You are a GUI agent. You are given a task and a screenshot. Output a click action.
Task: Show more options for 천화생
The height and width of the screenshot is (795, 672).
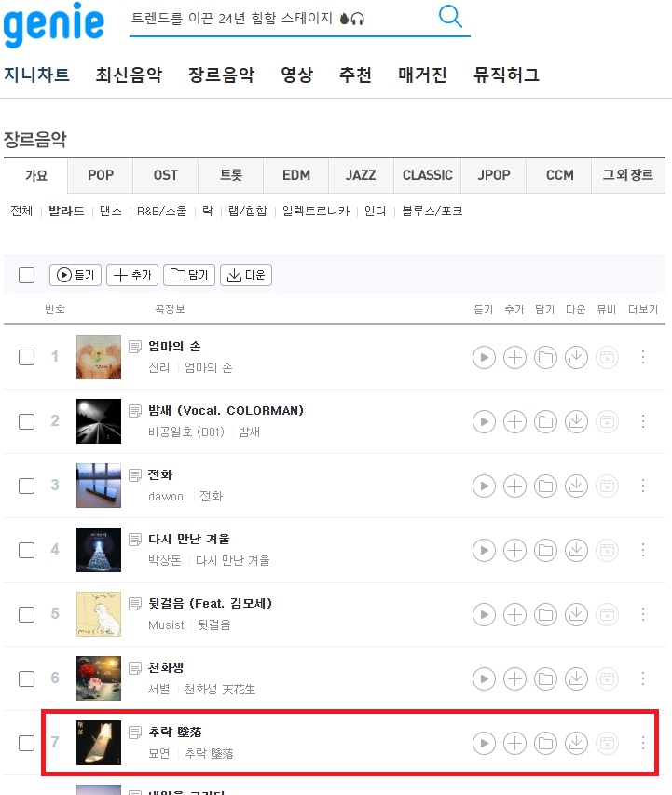coord(643,678)
